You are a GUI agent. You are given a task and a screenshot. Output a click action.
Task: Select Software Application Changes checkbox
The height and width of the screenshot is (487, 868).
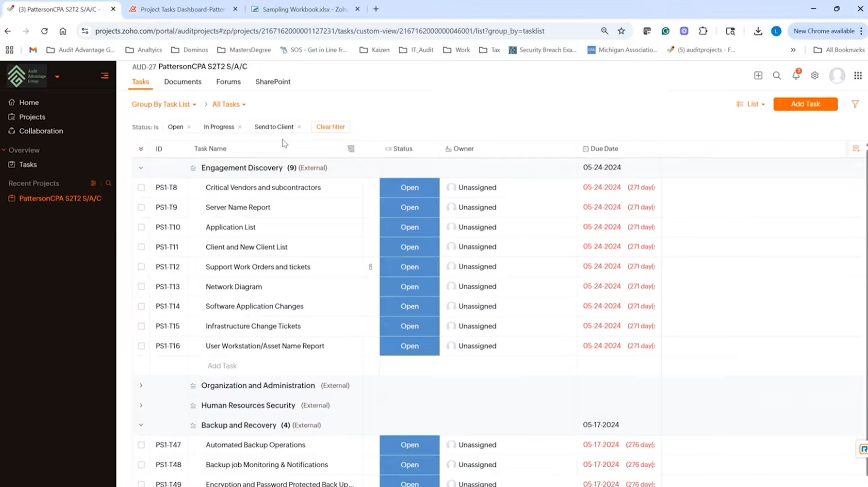click(141, 307)
